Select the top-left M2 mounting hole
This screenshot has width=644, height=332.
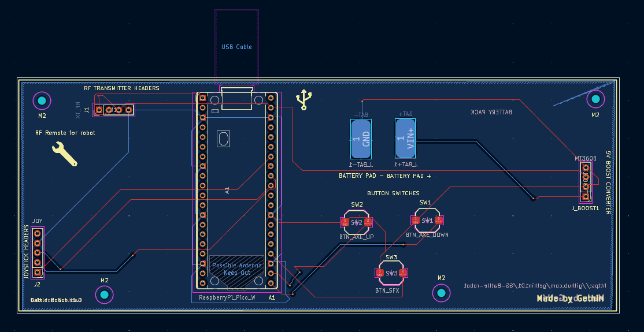click(42, 100)
